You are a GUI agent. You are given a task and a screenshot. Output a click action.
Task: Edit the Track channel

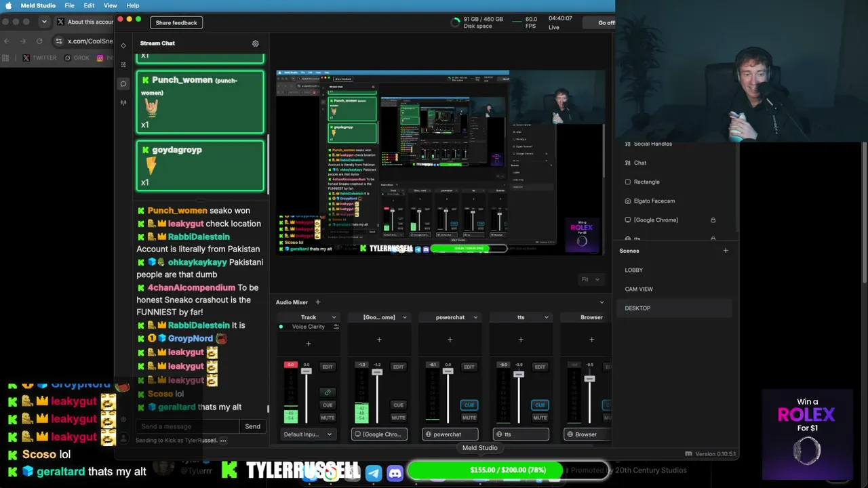pyautogui.click(x=328, y=367)
